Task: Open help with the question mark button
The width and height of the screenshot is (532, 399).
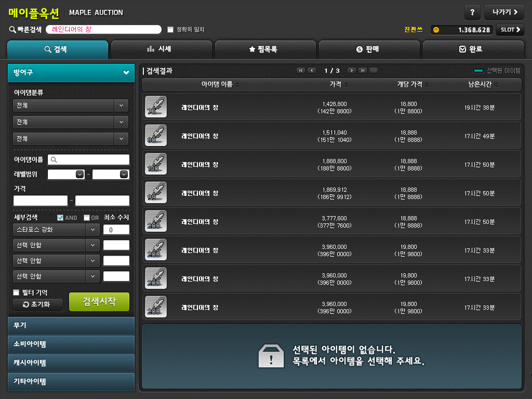Action: click(472, 12)
